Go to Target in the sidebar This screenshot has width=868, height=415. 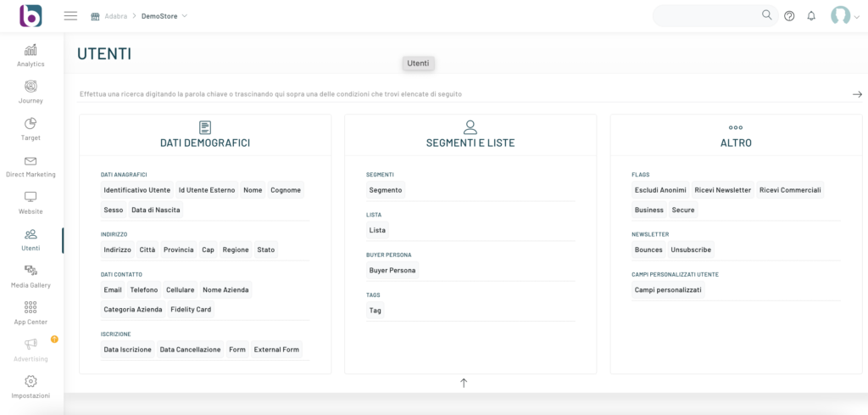coord(31,124)
